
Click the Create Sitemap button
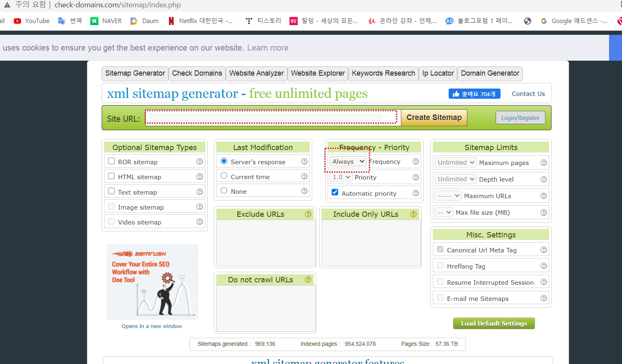(x=434, y=118)
